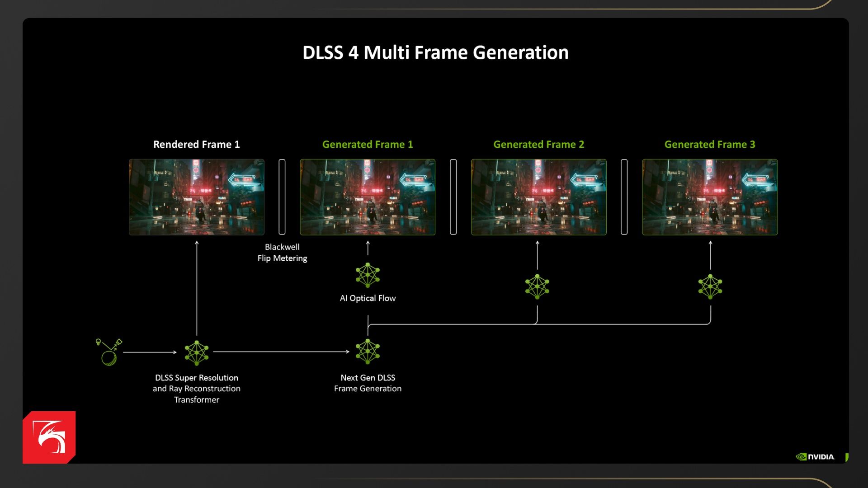
Task: Select the Generated Frame 1 thumbnail
Action: click(368, 197)
